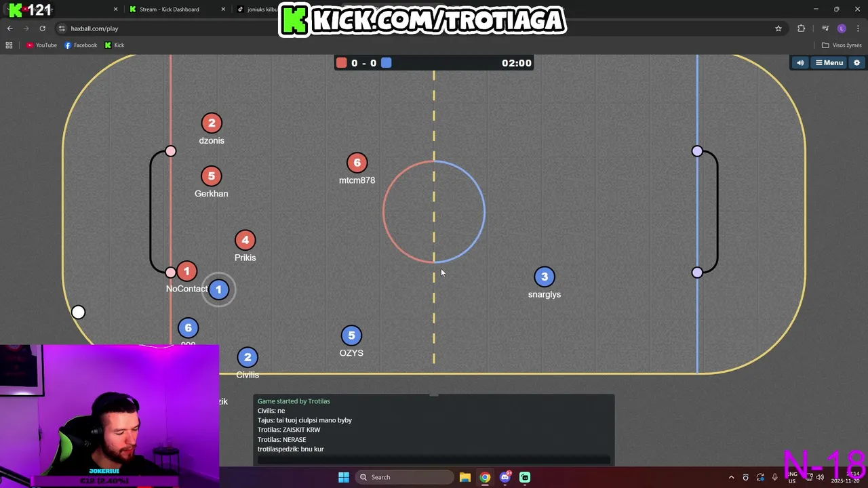Image resolution: width=868 pixels, height=488 pixels.
Task: Click chat line 'trotilaspedzik: bnu kur'
Action: 290,449
